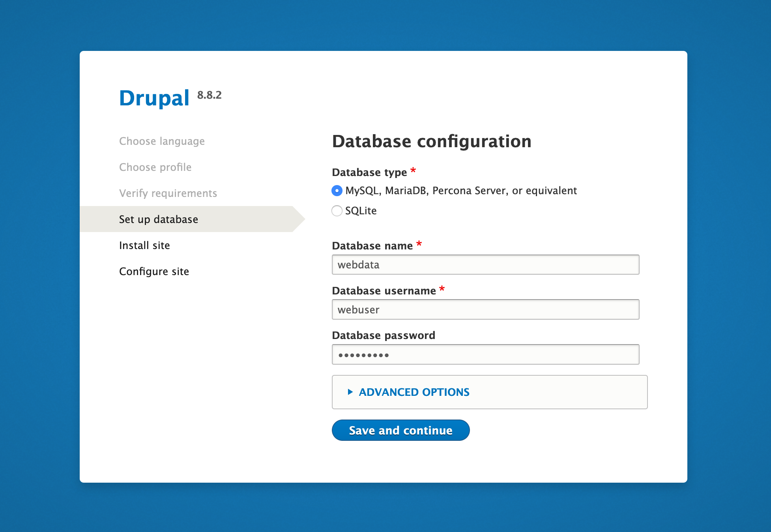Click the Database configuration heading

click(432, 141)
